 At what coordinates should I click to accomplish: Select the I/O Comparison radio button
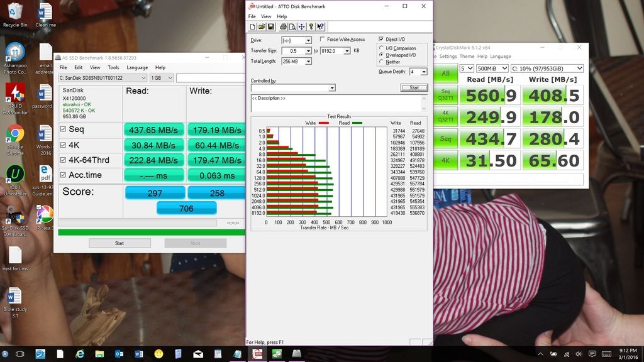coord(382,48)
